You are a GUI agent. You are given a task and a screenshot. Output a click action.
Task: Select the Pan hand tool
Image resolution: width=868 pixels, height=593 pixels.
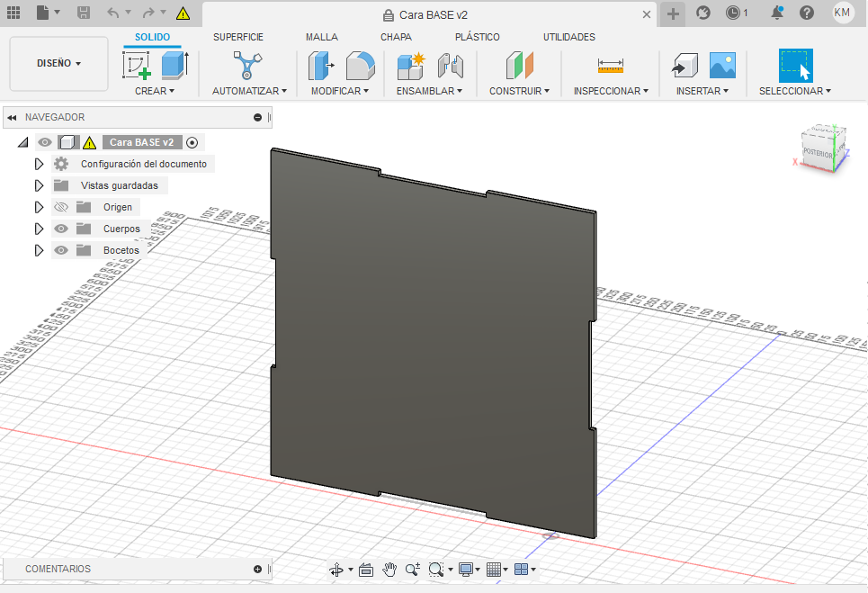[x=389, y=570]
